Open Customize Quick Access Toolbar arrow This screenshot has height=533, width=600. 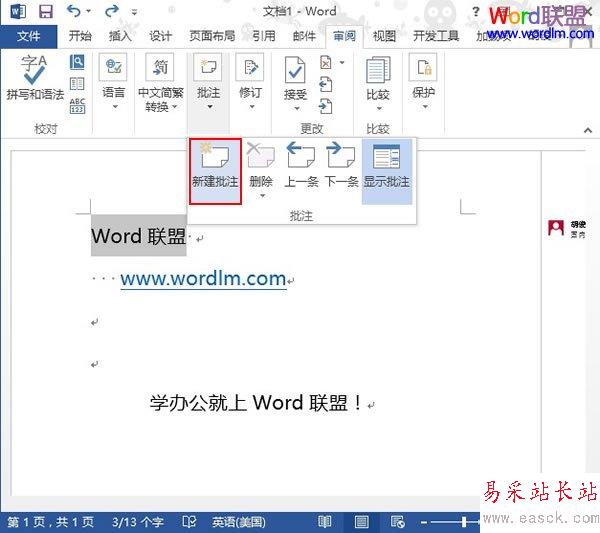tap(134, 12)
